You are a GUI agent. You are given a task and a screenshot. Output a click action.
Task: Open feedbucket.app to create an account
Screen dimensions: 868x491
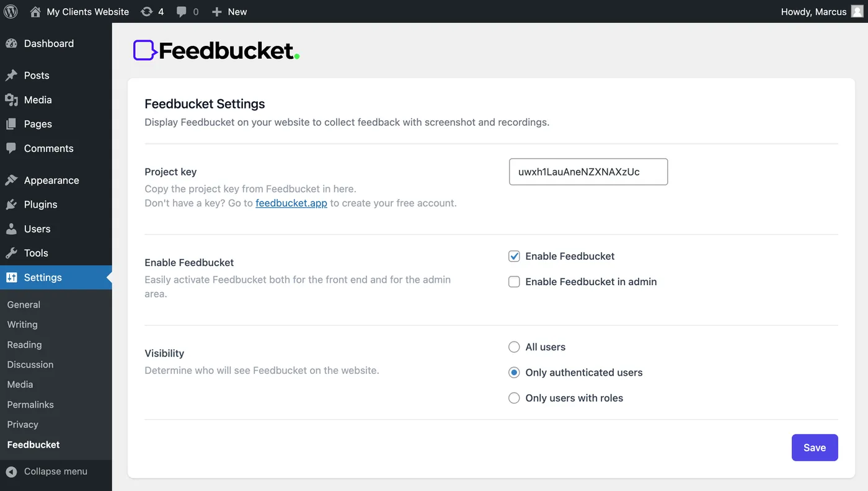coord(291,203)
